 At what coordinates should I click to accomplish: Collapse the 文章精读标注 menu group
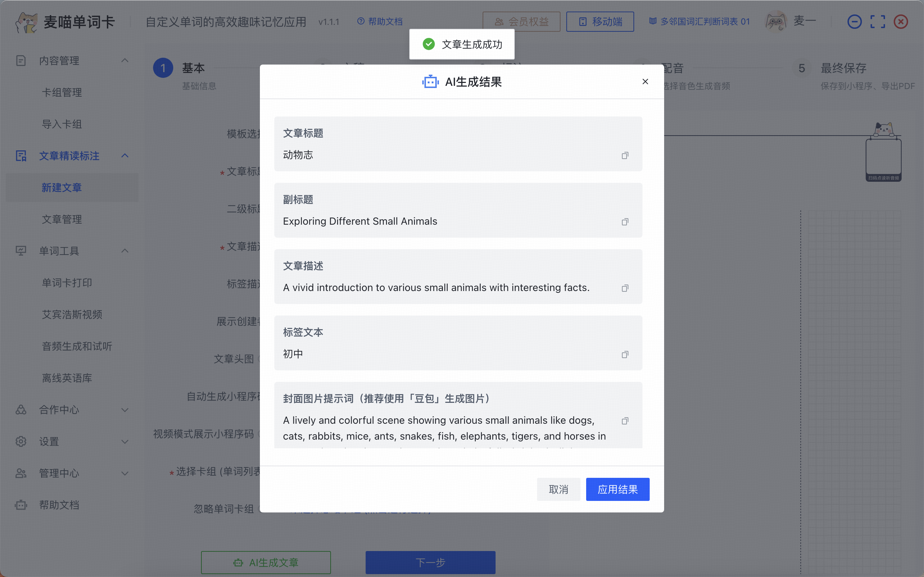click(x=125, y=156)
